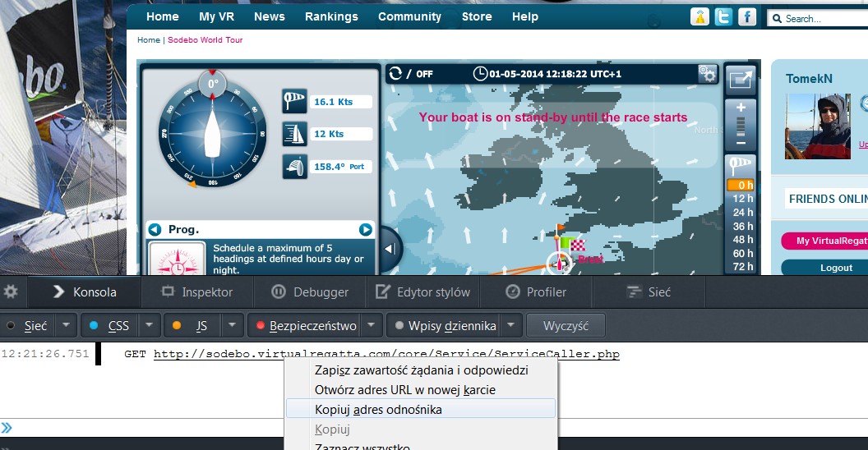Switch to the Edytor stylów tab
This screenshot has height=450, width=868.
tap(423, 292)
